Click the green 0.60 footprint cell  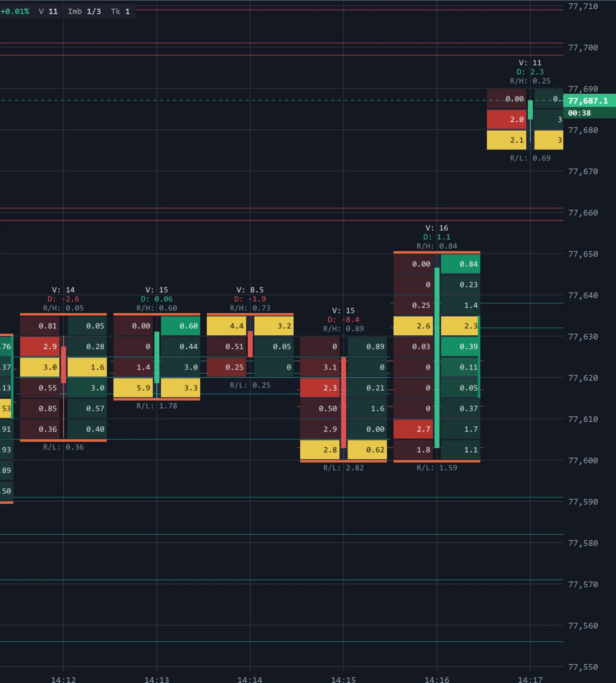pos(180,326)
